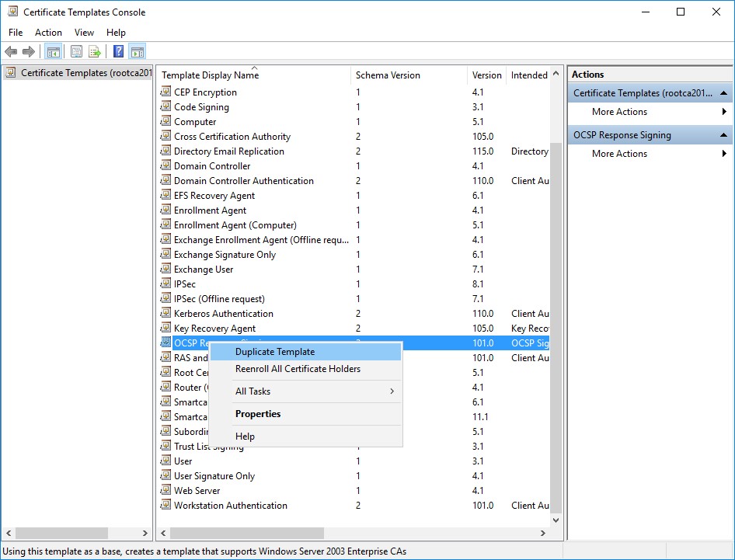Viewport: 735px width, 560px height.
Task: Open the Help menu in menu bar
Action: click(x=116, y=33)
